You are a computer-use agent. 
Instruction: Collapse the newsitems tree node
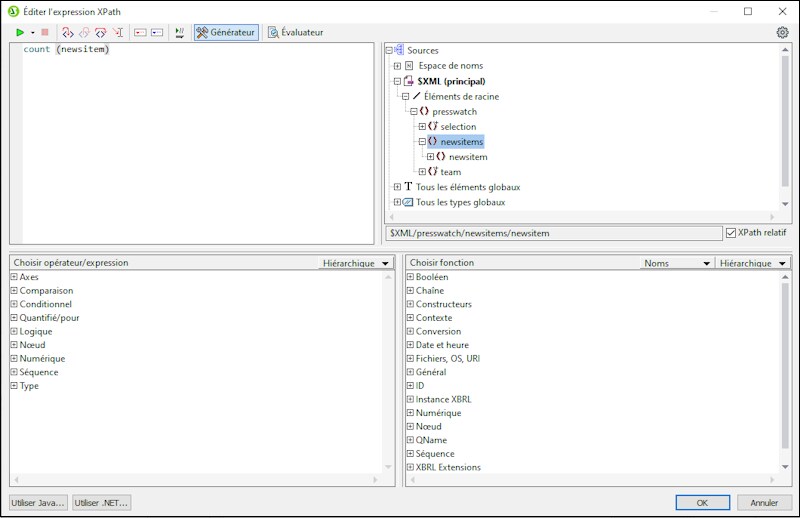coord(422,142)
